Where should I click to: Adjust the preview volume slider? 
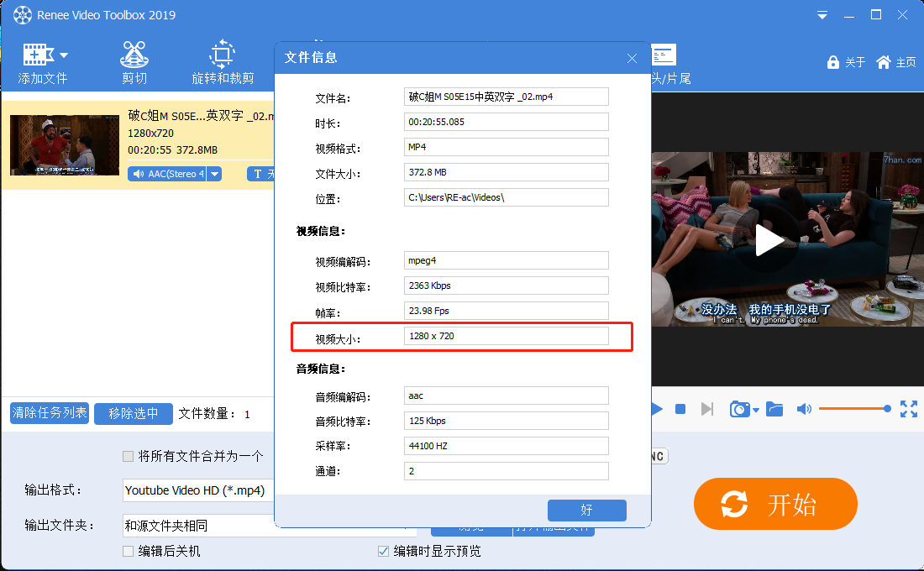tap(855, 408)
